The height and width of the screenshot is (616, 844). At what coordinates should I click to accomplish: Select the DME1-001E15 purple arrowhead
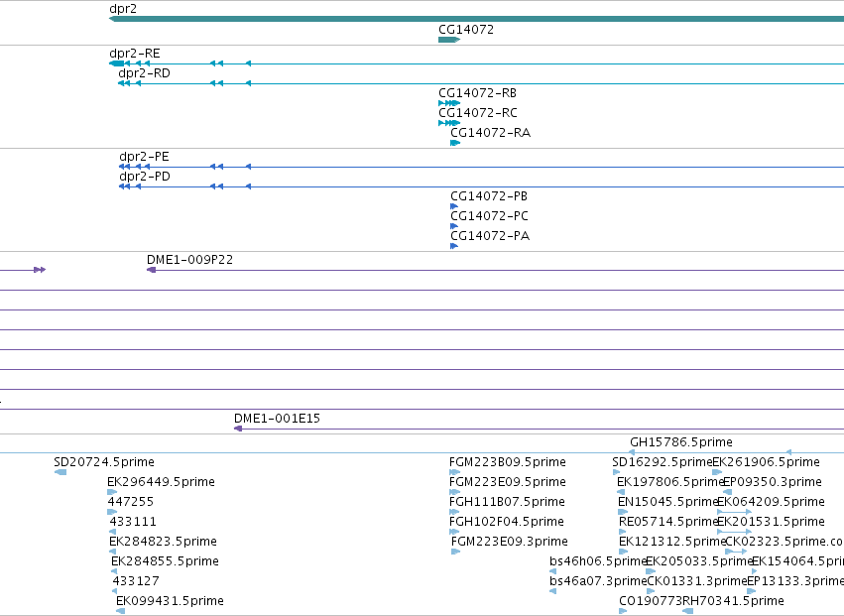pos(238,429)
